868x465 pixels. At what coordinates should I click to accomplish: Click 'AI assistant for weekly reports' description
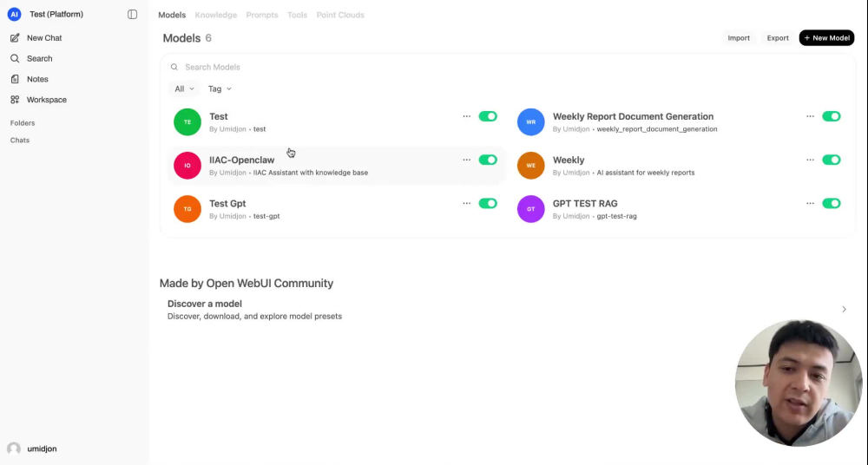[646, 173]
